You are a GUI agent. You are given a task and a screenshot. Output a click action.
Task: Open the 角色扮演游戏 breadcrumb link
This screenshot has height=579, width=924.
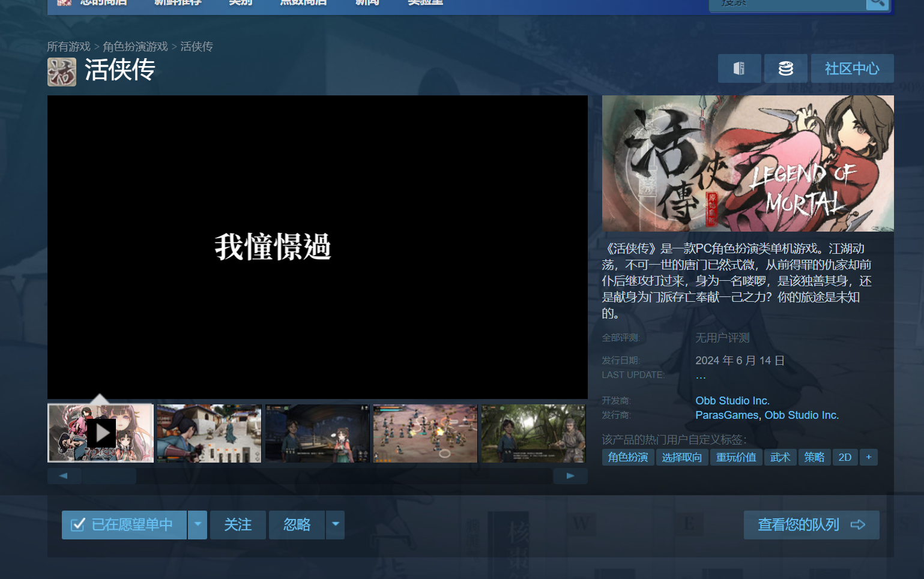[135, 47]
